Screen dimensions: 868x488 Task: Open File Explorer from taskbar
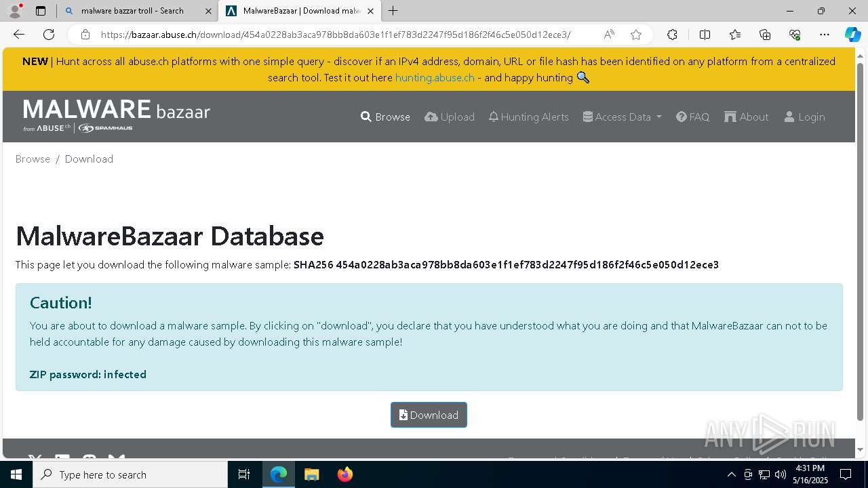click(311, 474)
